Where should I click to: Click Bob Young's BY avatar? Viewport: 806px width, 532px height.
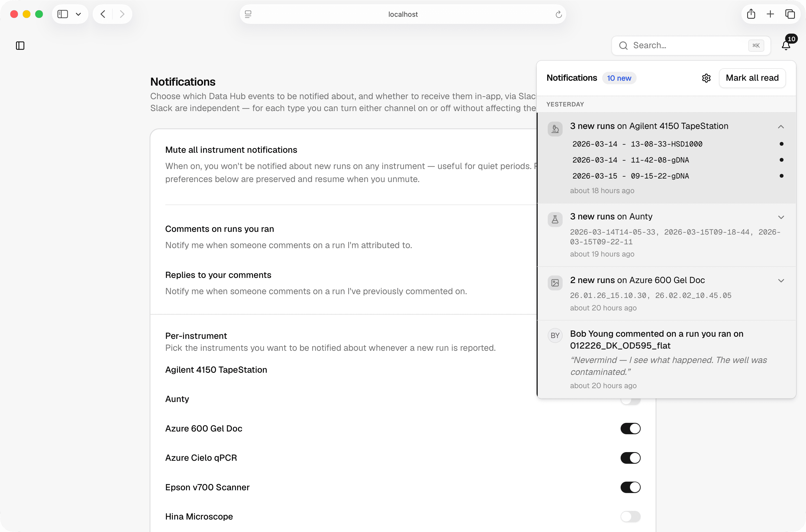[x=555, y=336]
